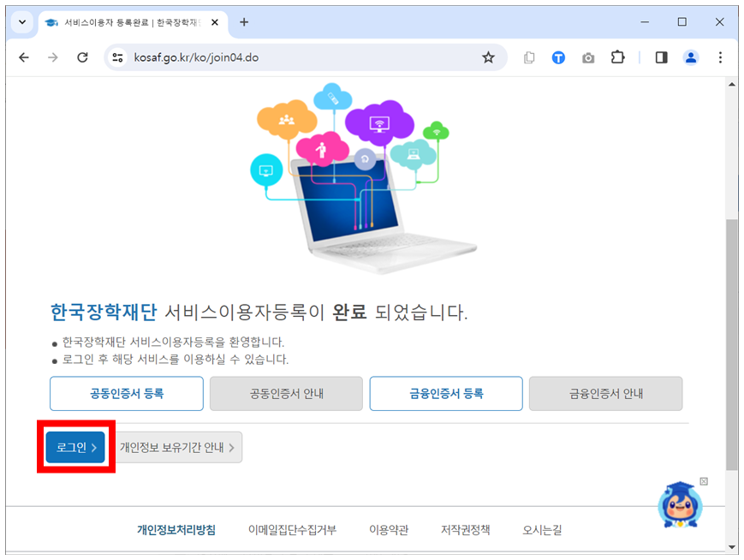Reload the current page

[x=82, y=57]
